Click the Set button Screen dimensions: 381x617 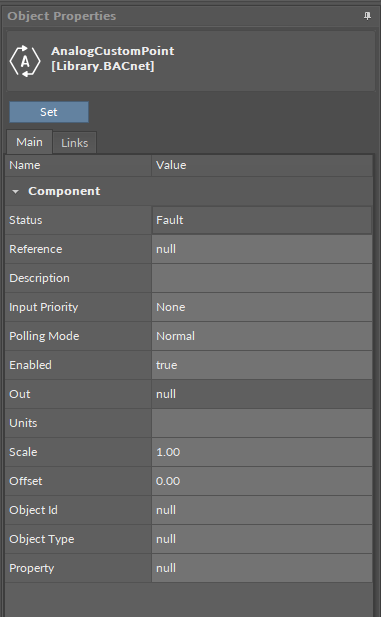pyautogui.click(x=49, y=112)
